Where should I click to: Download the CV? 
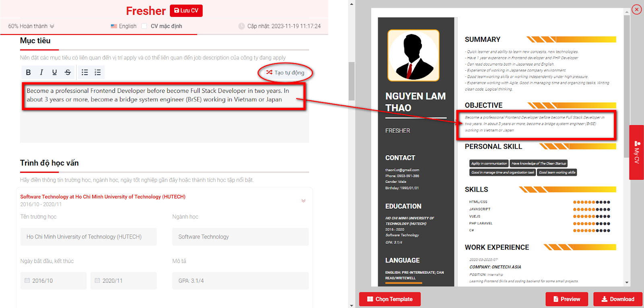[618, 299]
